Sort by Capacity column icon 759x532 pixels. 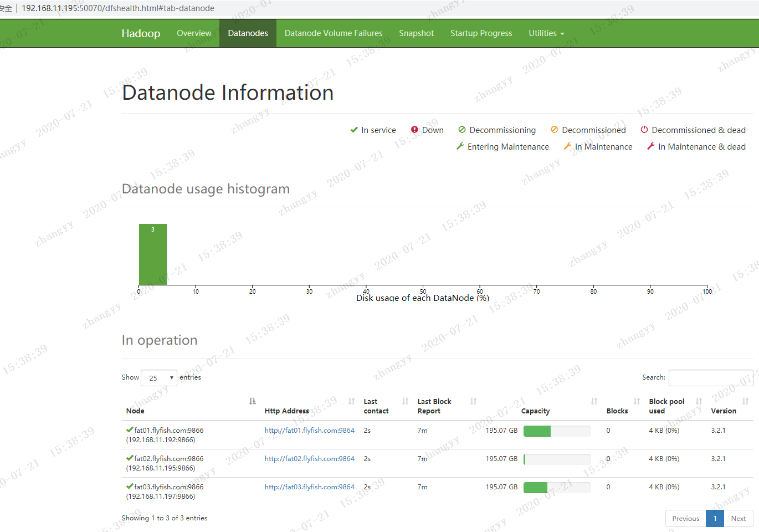click(x=594, y=401)
